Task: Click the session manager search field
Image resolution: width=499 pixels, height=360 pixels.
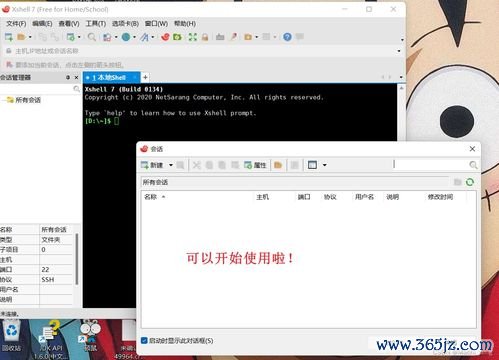Action: [40, 89]
